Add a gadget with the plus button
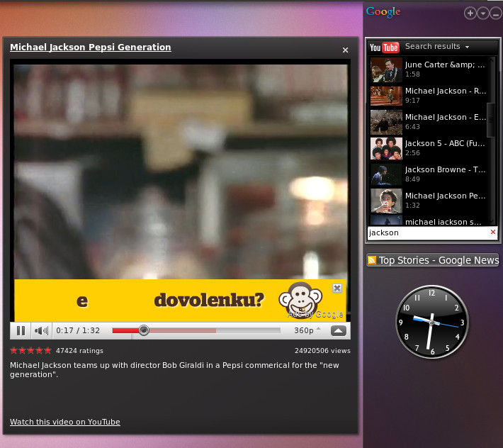 click(x=470, y=13)
